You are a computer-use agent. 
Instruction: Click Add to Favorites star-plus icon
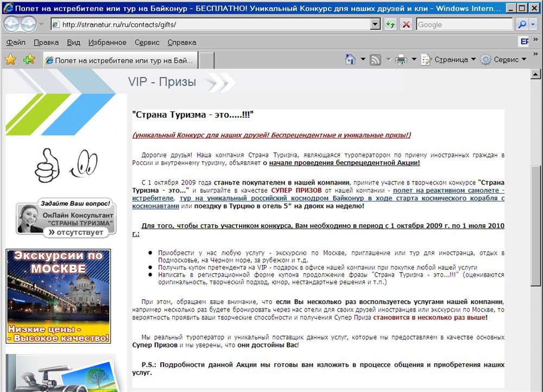[29, 60]
